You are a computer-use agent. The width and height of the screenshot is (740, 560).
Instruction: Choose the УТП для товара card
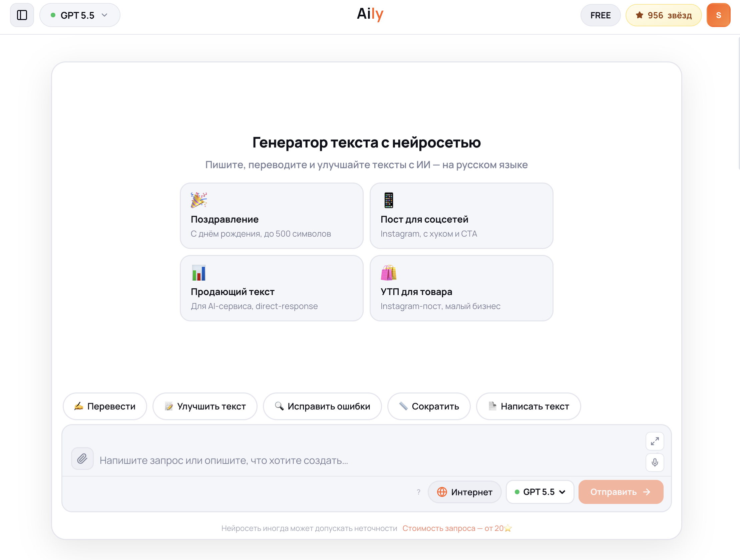click(x=461, y=288)
